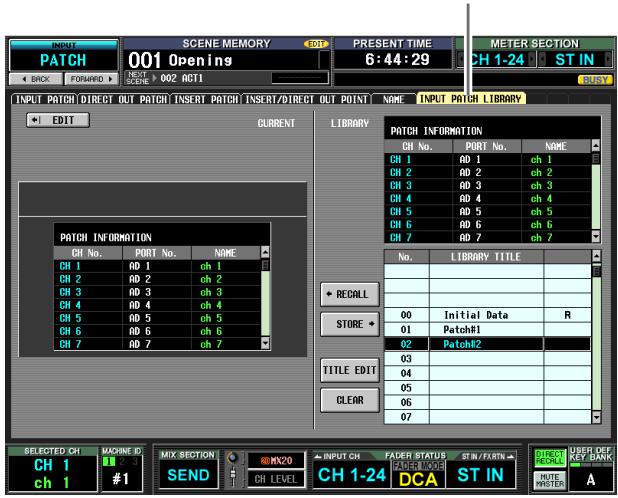
Task: Click the EDIT button
Action: (x=58, y=120)
